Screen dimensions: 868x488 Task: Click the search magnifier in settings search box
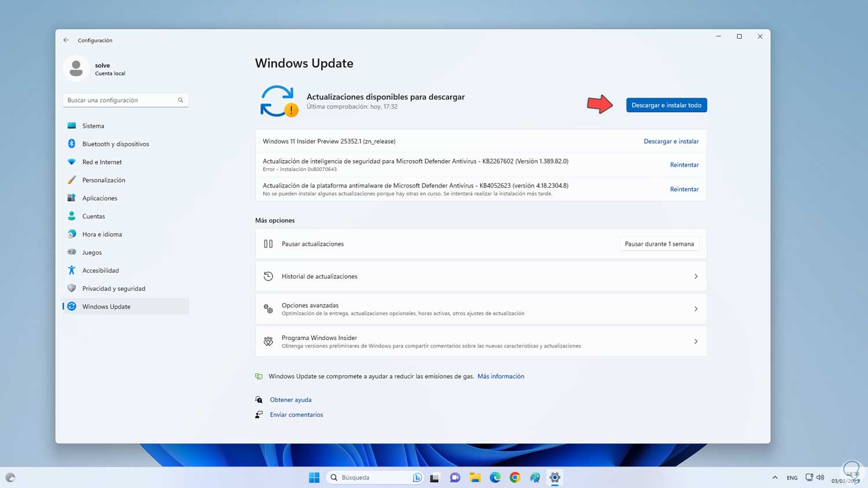181,100
